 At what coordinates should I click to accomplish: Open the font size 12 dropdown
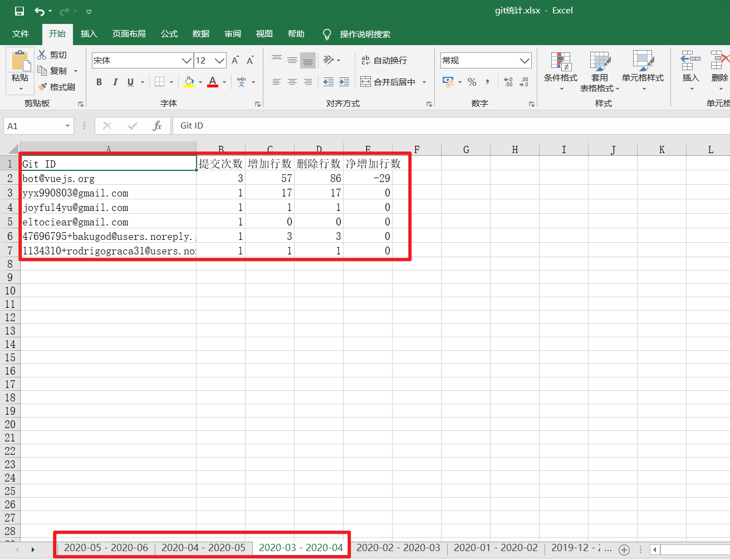point(220,61)
